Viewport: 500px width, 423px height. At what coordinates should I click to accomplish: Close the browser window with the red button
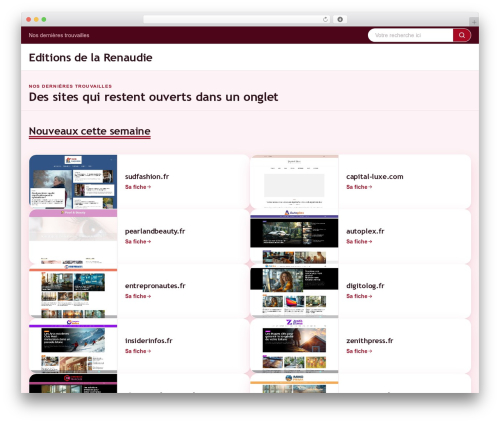click(29, 19)
